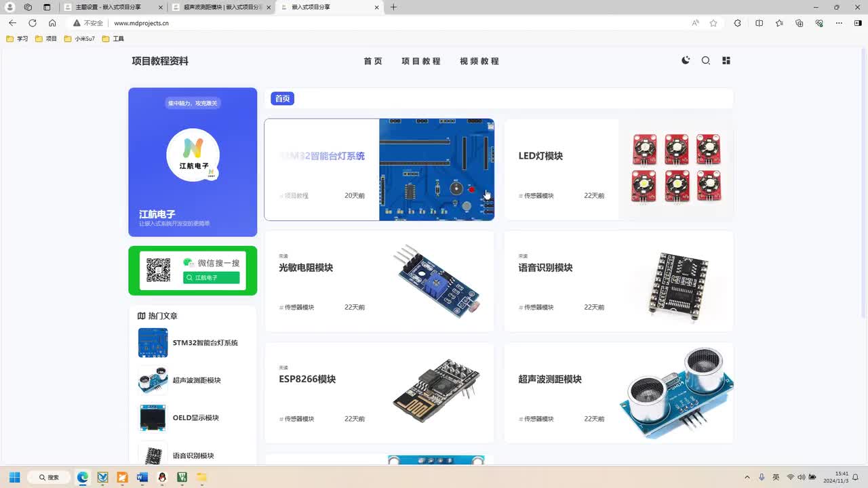Open the workspaces icon in title bar

28,7
